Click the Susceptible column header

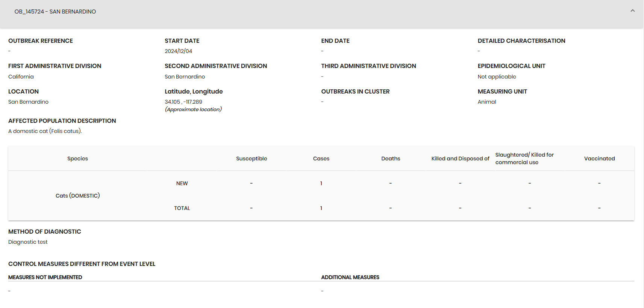tap(252, 159)
